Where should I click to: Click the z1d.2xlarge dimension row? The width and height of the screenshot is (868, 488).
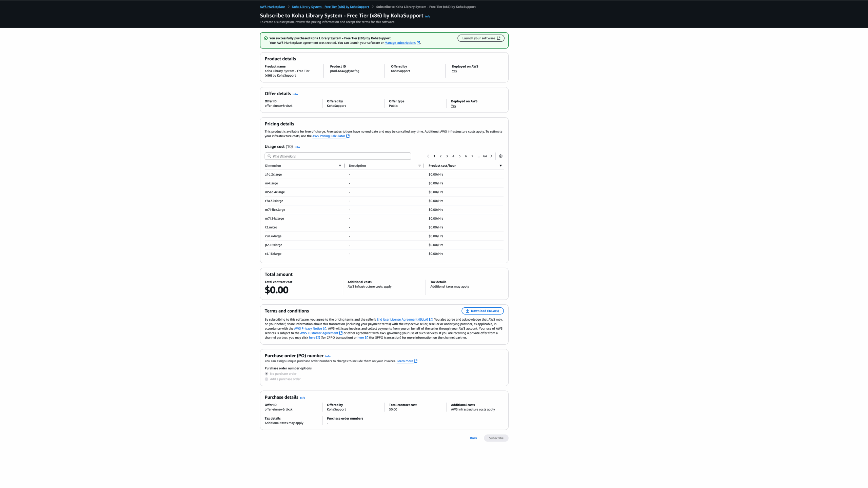pos(384,175)
